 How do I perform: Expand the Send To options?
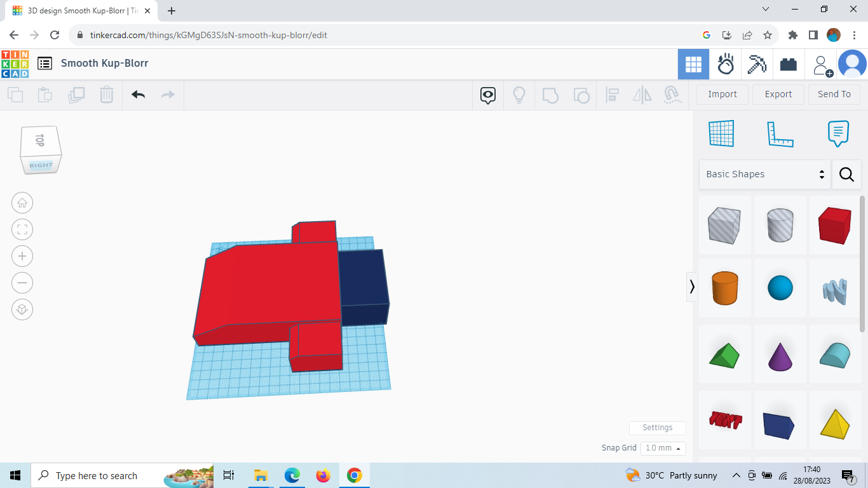[x=834, y=94]
